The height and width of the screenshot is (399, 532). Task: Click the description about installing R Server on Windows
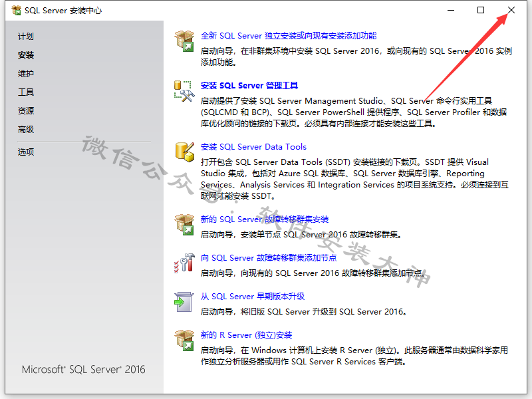354,356
